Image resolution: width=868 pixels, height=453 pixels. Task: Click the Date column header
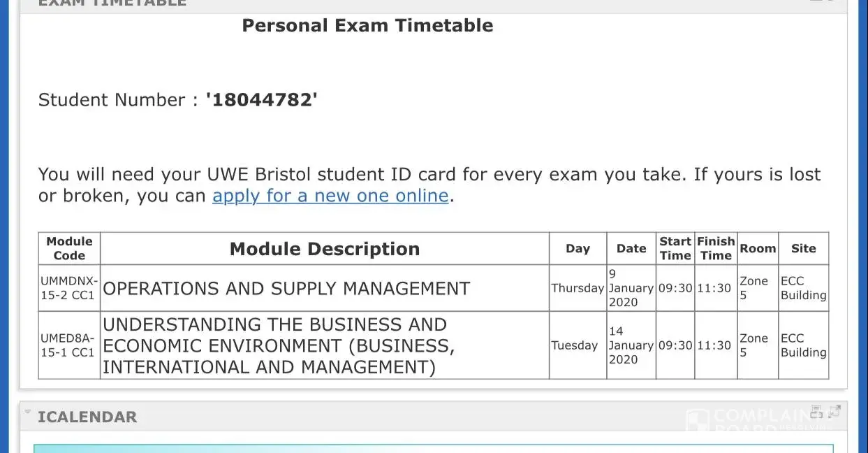(631, 248)
